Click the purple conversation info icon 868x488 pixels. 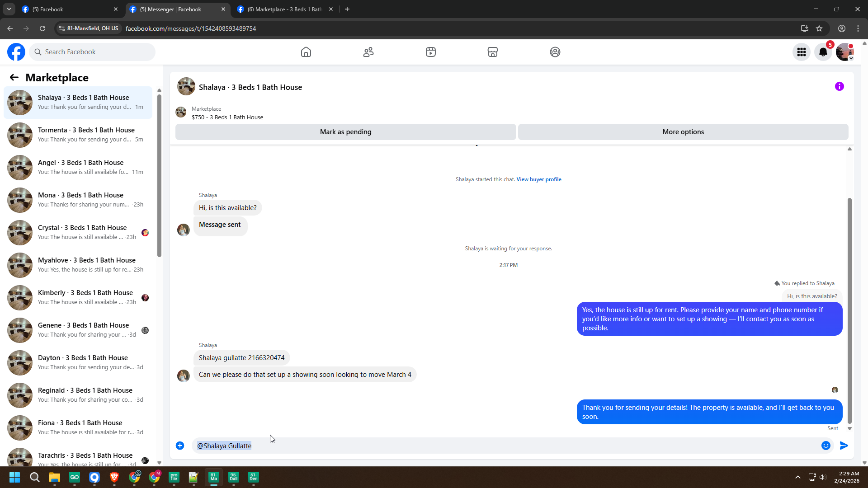839,86
